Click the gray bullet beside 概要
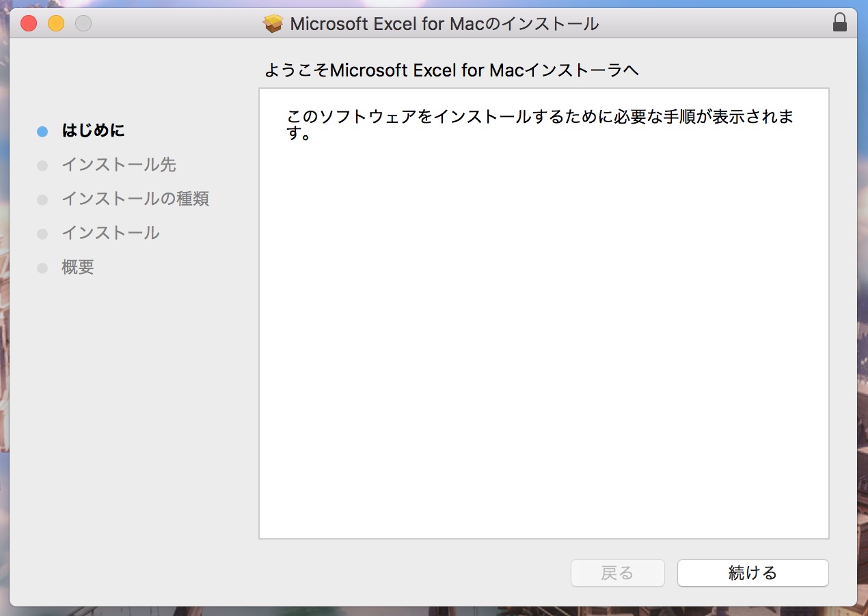Screen dimensions: 868x616 click(42, 268)
